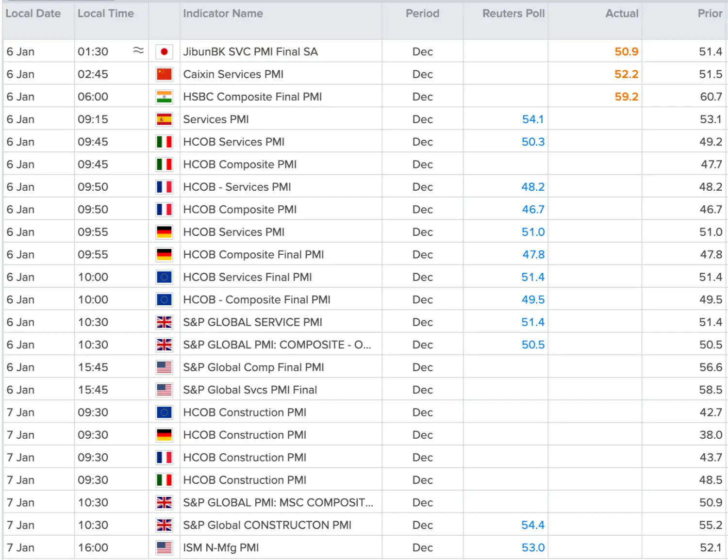728x560 pixels.
Task: Sort by the Prior column header
Action: [x=710, y=14]
